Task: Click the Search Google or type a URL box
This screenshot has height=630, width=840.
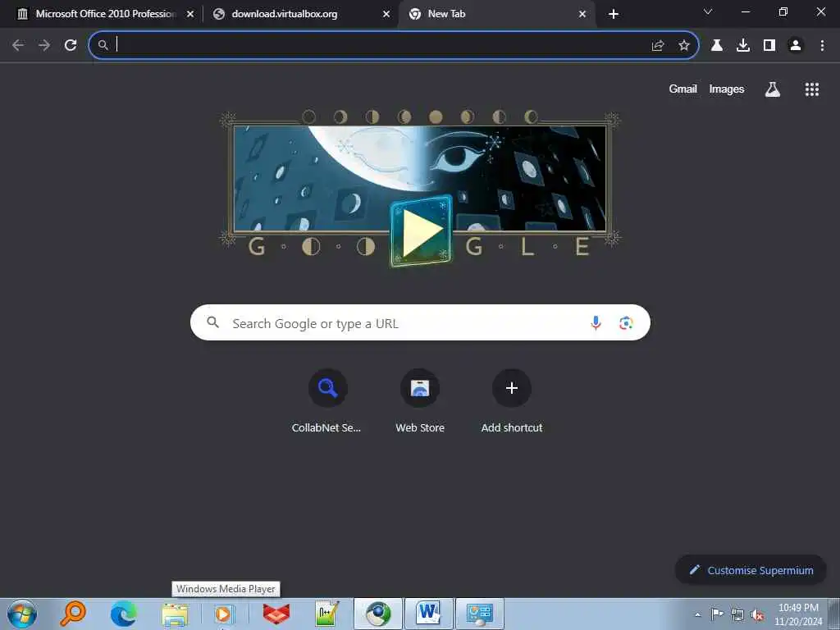Action: 420,322
